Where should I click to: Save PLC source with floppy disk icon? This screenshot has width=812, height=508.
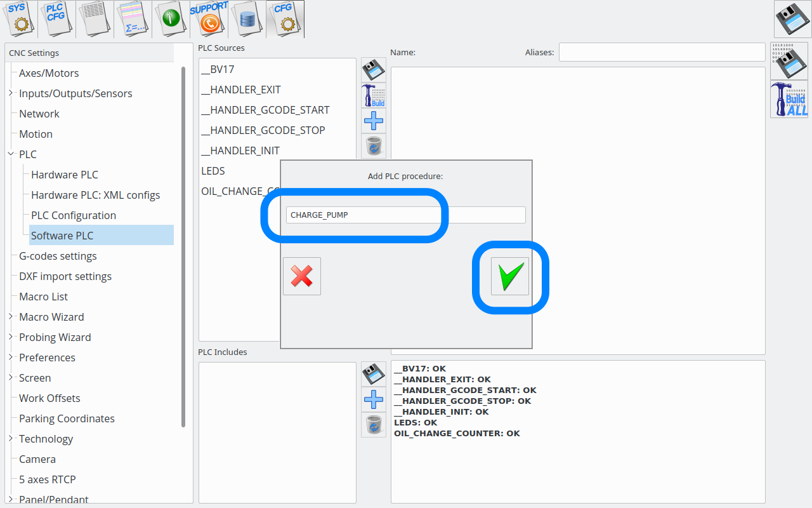coord(374,69)
